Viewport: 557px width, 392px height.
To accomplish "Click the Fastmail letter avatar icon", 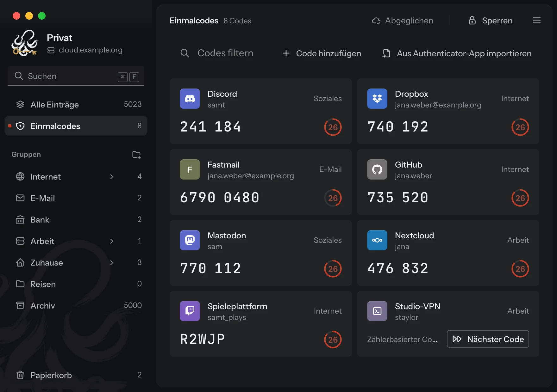I will coord(190,169).
